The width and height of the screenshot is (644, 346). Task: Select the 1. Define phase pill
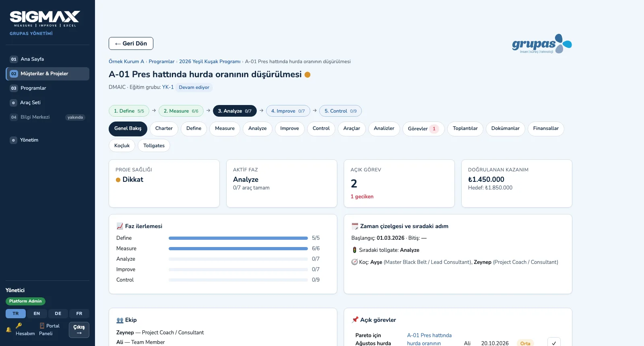[x=129, y=111]
